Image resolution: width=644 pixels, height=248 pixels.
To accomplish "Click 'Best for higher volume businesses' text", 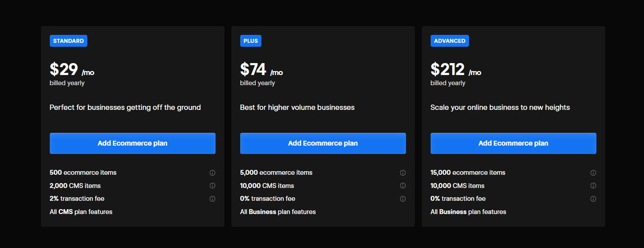I will coord(298,107).
